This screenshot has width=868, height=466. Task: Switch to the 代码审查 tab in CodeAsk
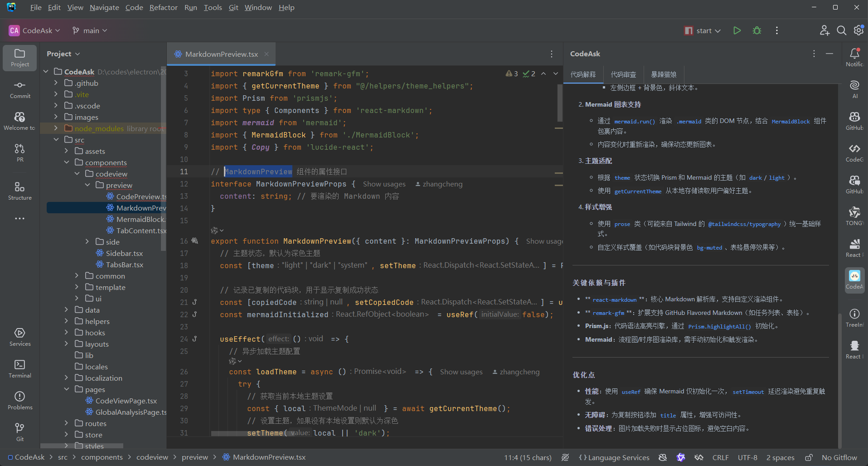(x=624, y=74)
